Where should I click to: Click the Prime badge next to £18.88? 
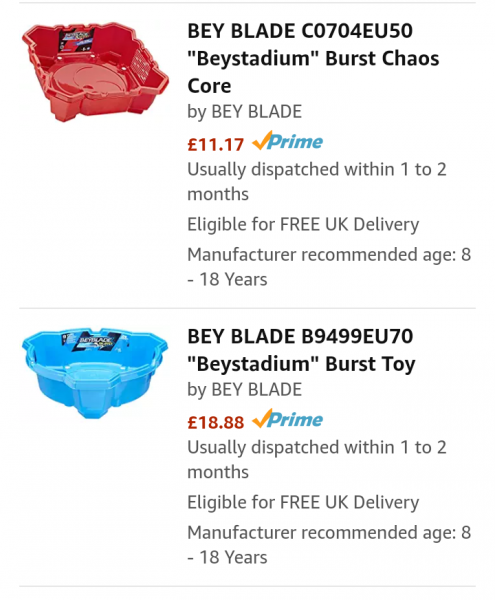(287, 419)
